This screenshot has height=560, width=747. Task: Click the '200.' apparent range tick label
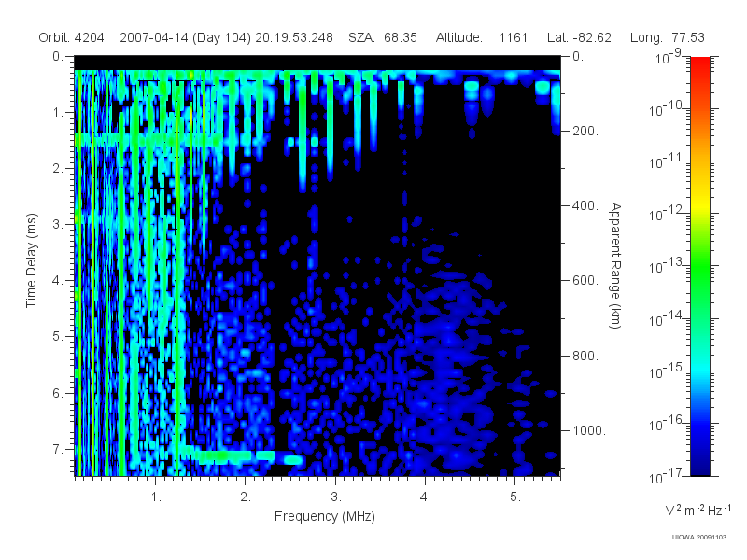click(585, 131)
